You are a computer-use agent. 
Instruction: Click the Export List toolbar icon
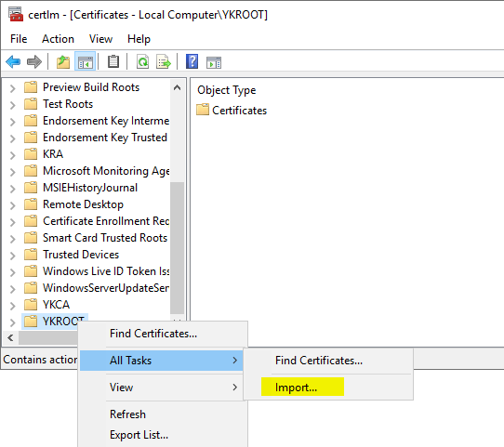point(164,61)
